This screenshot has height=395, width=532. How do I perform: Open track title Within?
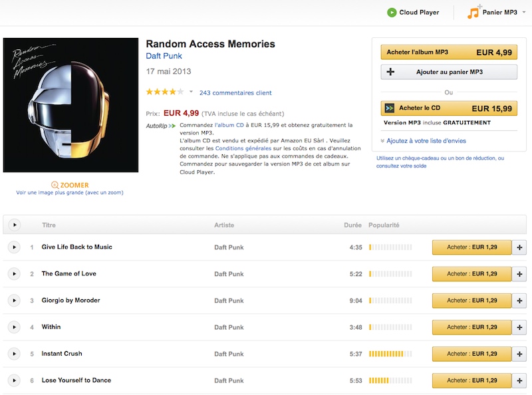51,327
